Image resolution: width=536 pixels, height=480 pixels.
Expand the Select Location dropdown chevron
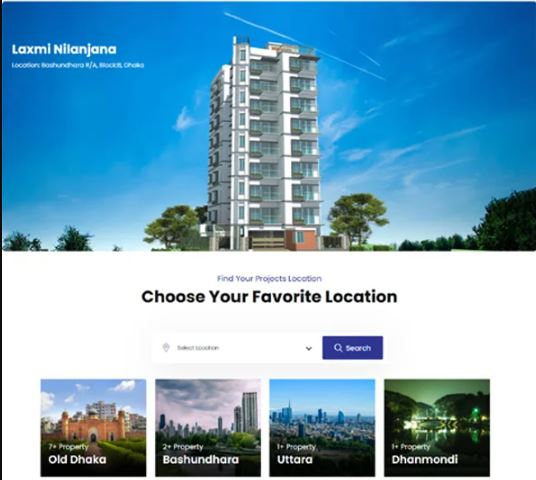[x=309, y=348]
